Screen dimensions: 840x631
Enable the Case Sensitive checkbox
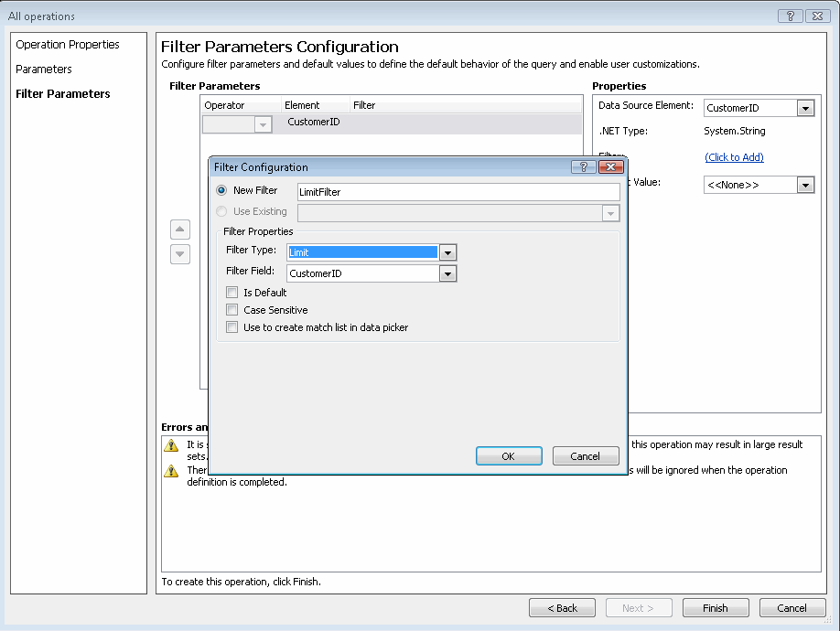(x=232, y=310)
